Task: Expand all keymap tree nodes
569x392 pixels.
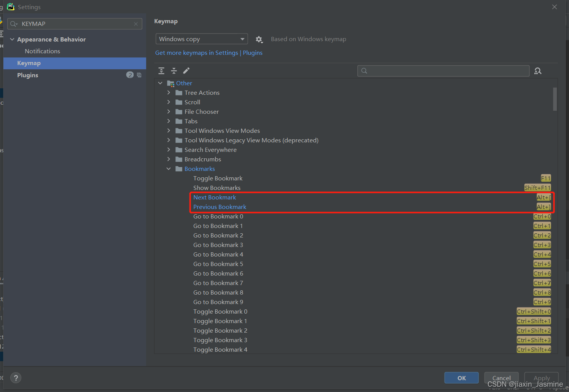Action: (161, 71)
